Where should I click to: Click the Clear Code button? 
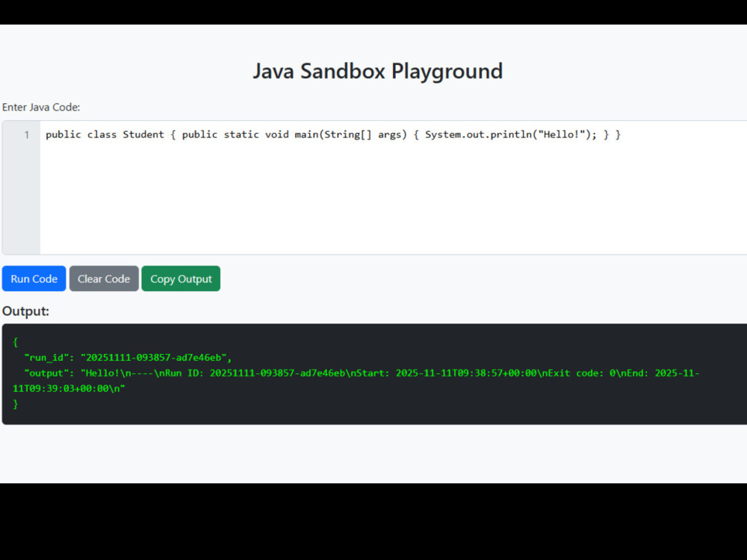pyautogui.click(x=104, y=279)
